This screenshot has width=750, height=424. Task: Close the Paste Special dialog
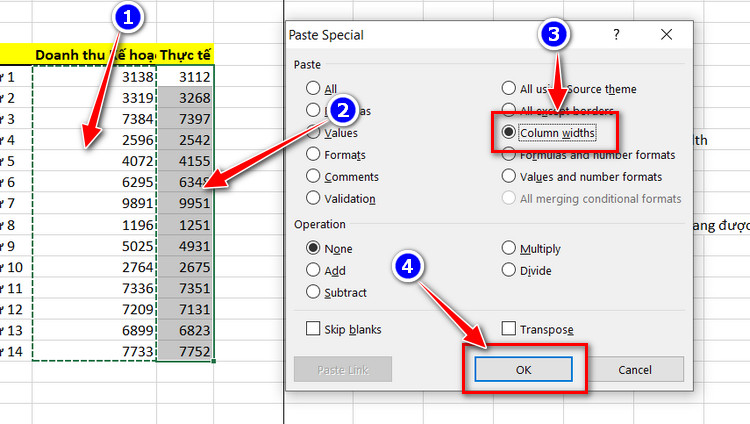tap(666, 34)
